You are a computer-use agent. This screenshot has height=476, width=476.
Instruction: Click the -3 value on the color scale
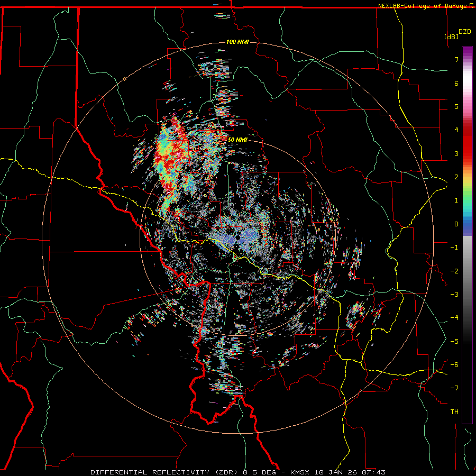coord(454,295)
